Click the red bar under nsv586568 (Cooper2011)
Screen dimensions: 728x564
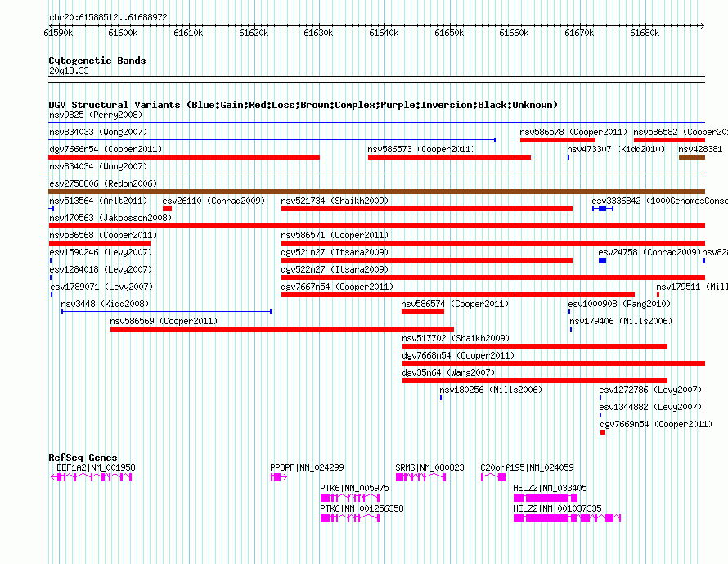99,243
